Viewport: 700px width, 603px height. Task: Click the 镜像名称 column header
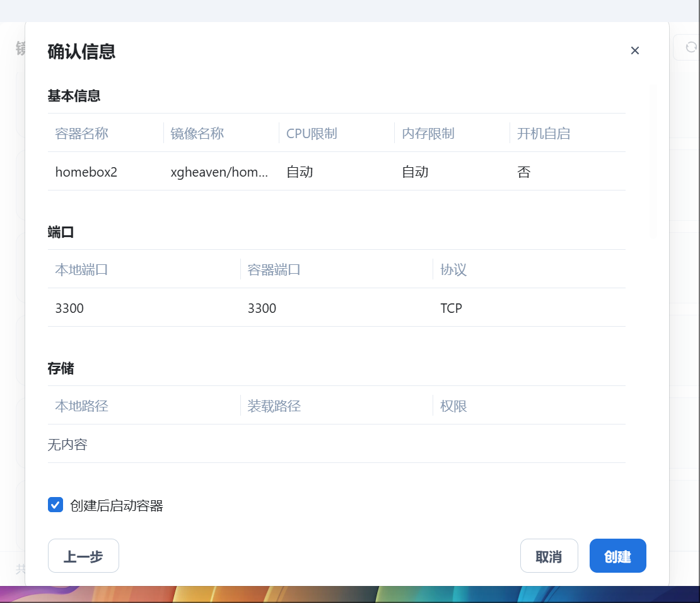[197, 134]
